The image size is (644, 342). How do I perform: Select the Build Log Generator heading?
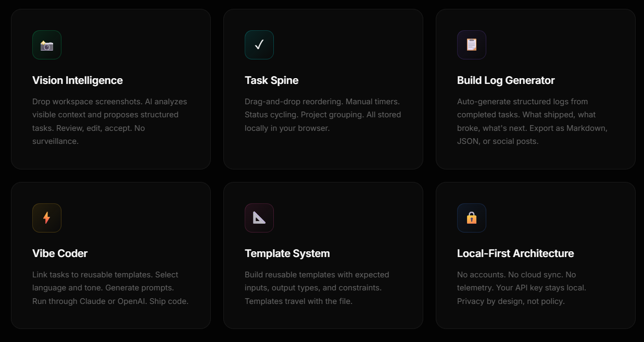(506, 80)
